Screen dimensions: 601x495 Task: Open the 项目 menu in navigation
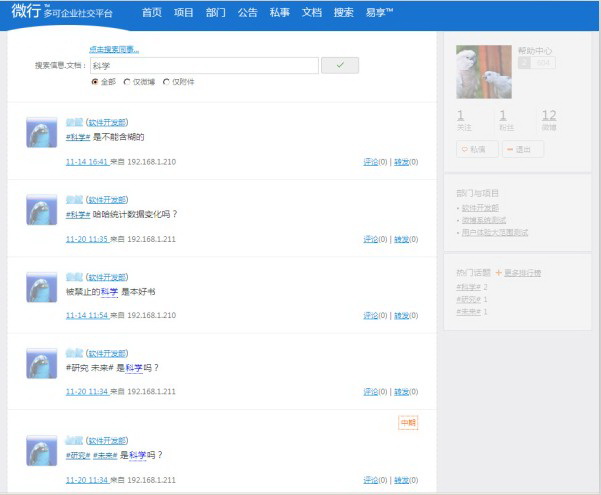point(184,13)
